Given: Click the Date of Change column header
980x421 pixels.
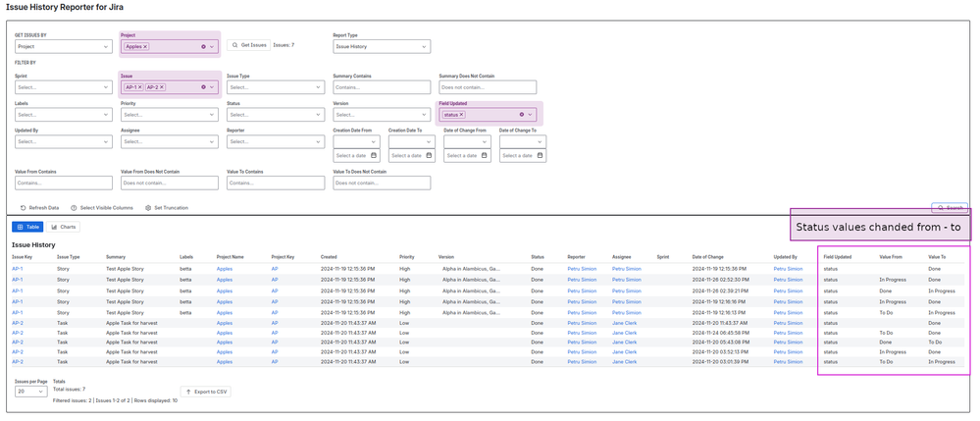Looking at the screenshot, I should pos(708,257).
